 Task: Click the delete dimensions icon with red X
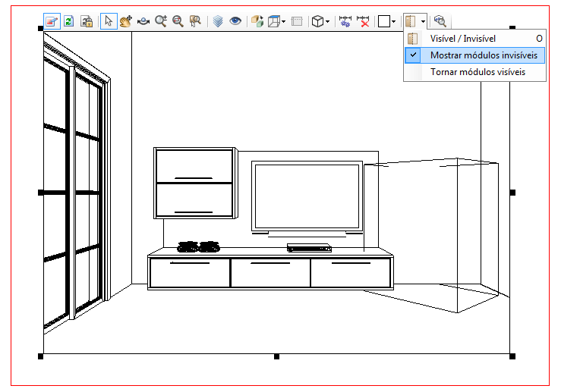click(x=363, y=21)
